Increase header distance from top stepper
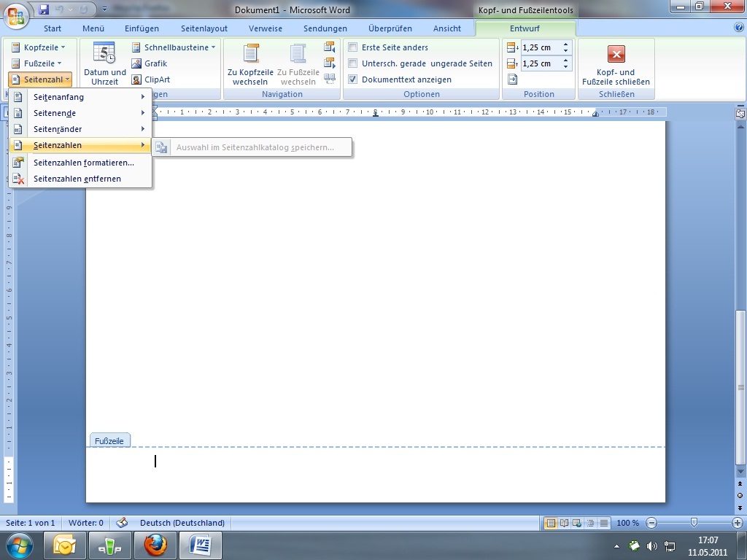 pyautogui.click(x=565, y=44)
